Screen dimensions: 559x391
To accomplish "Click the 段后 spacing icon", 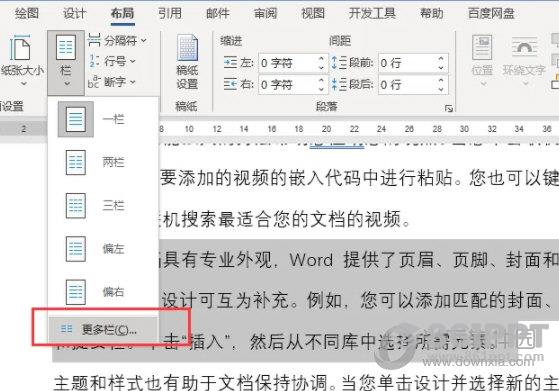I will coord(339,84).
